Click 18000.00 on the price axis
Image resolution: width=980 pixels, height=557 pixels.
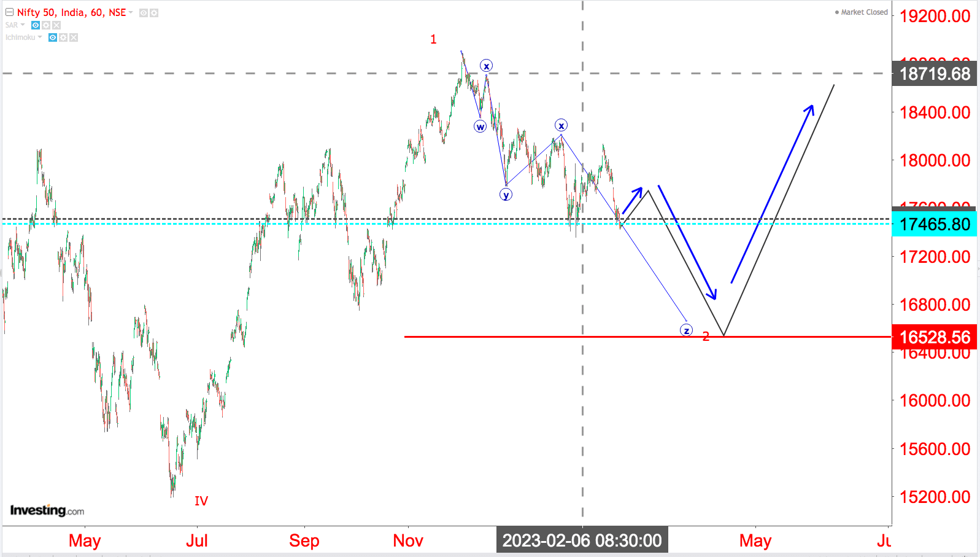click(x=935, y=160)
